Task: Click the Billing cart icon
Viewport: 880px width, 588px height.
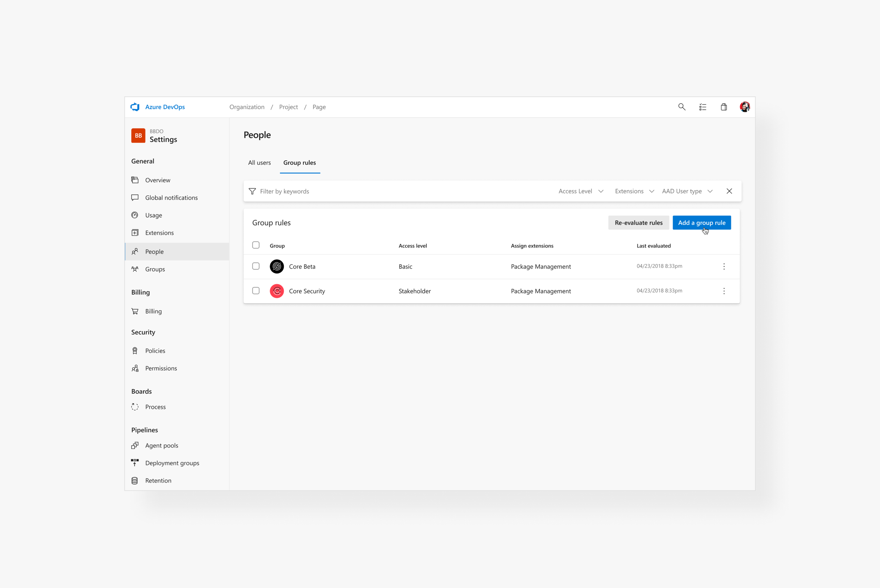Action: (135, 311)
